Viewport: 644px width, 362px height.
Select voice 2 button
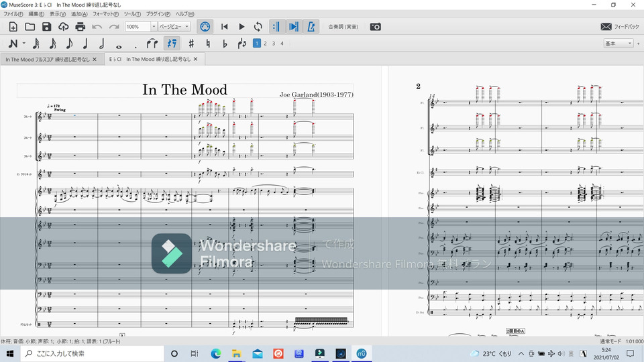[266, 43]
